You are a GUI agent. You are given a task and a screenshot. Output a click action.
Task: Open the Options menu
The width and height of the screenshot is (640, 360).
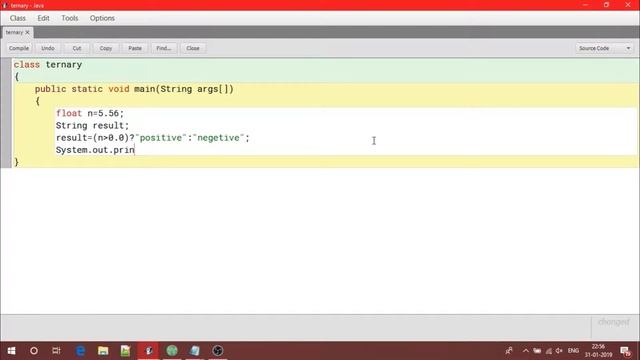102,18
